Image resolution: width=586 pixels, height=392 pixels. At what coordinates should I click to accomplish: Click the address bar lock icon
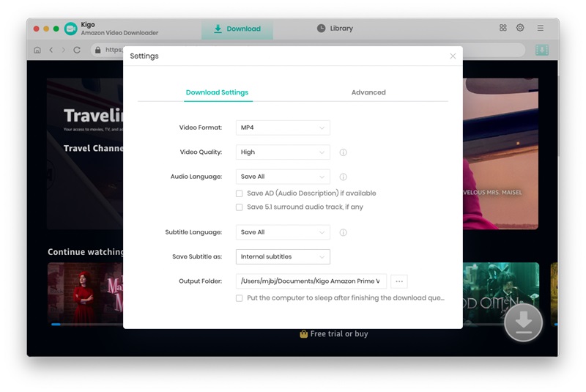[x=97, y=50]
